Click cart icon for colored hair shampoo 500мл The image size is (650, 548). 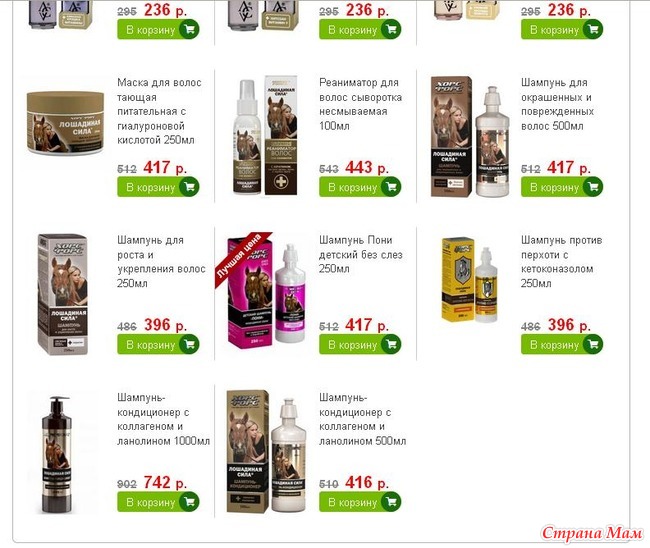point(593,187)
